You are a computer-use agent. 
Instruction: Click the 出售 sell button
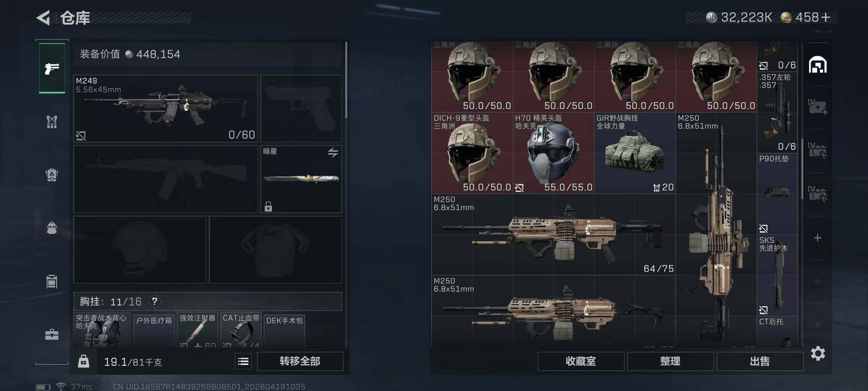click(x=759, y=361)
